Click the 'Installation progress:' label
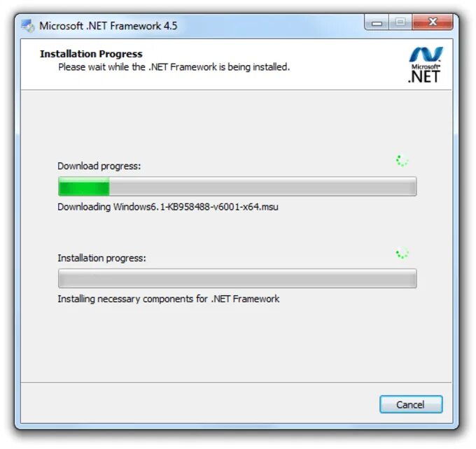476x449 pixels. (101, 258)
